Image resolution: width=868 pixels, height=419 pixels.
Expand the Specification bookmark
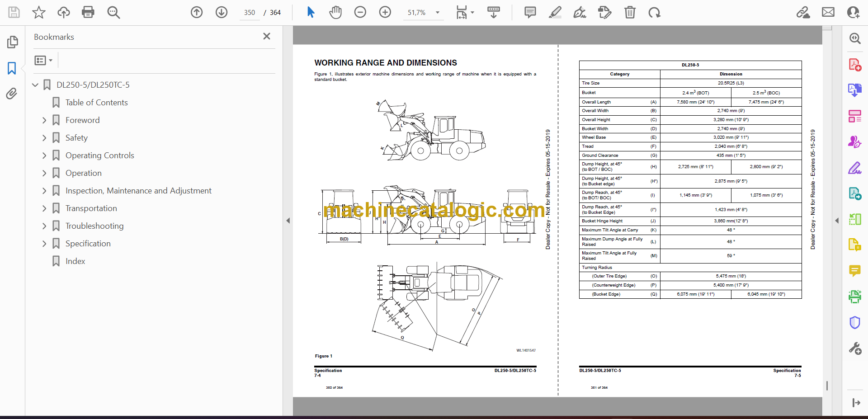click(44, 244)
